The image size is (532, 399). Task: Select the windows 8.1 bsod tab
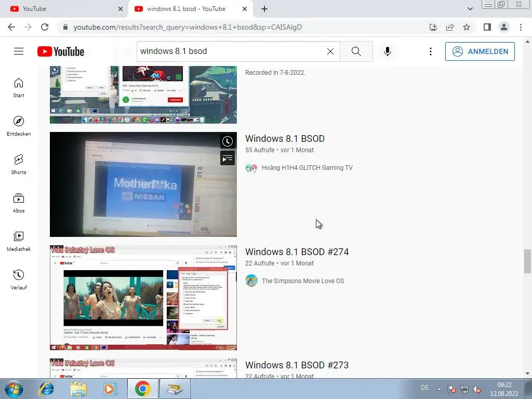point(190,9)
